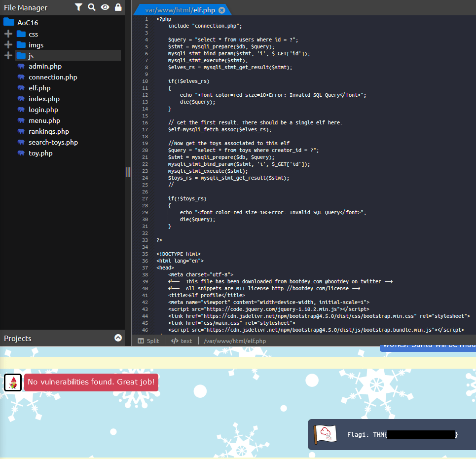Click the text mode selector in status bar
The height and width of the screenshot is (459, 476).
[182, 341]
